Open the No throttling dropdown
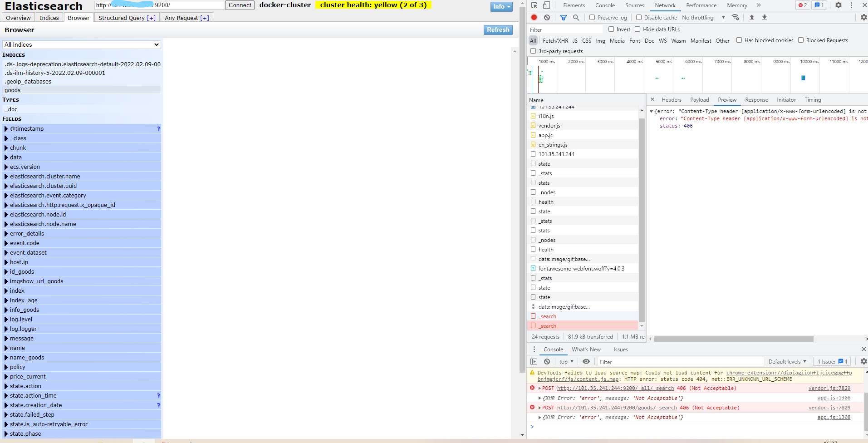 tap(703, 17)
